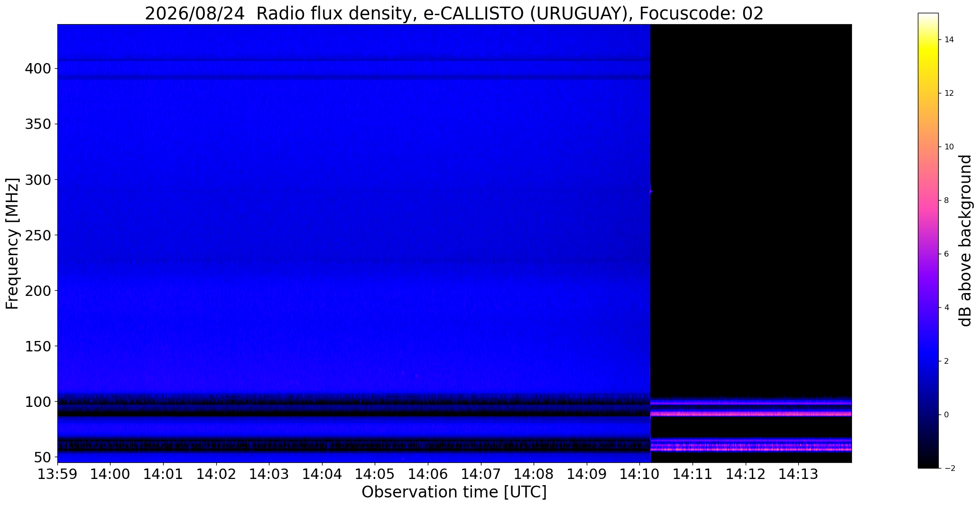Click the pink emission band near 90 MHz
The width and height of the screenshot is (980, 506).
pos(751,414)
